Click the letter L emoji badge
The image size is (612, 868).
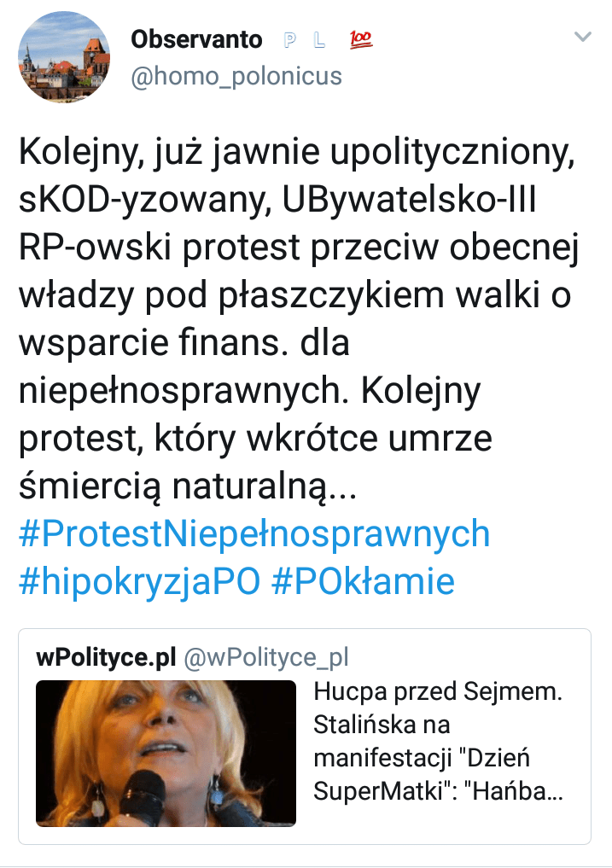pos(320,39)
